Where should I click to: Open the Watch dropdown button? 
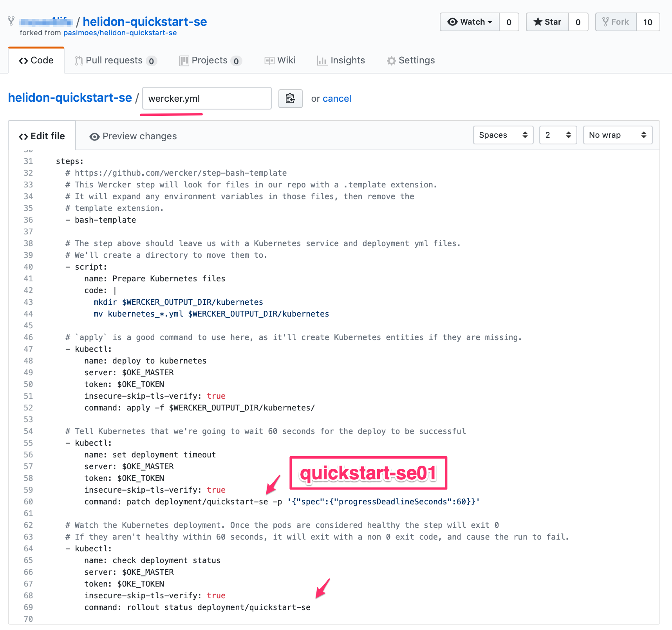click(x=470, y=22)
